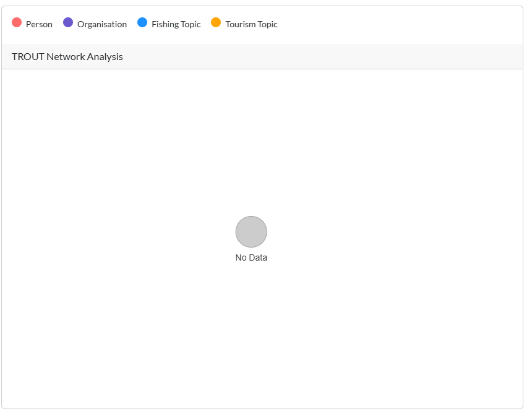Toggle the Organisation legend label
532x411 pixels.
(x=102, y=25)
